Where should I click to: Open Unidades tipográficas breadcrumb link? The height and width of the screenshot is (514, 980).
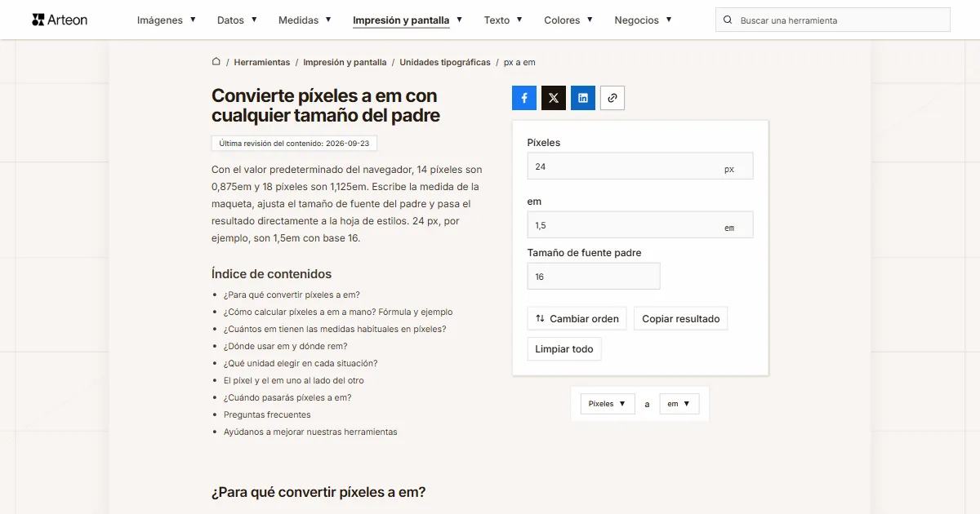[445, 62]
